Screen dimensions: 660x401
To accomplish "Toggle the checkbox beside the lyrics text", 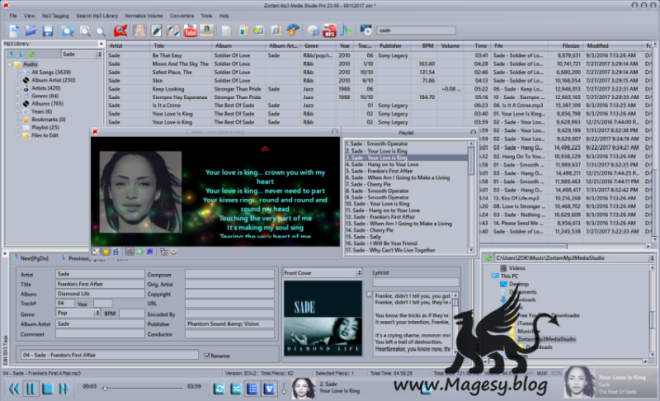I will click(x=369, y=295).
